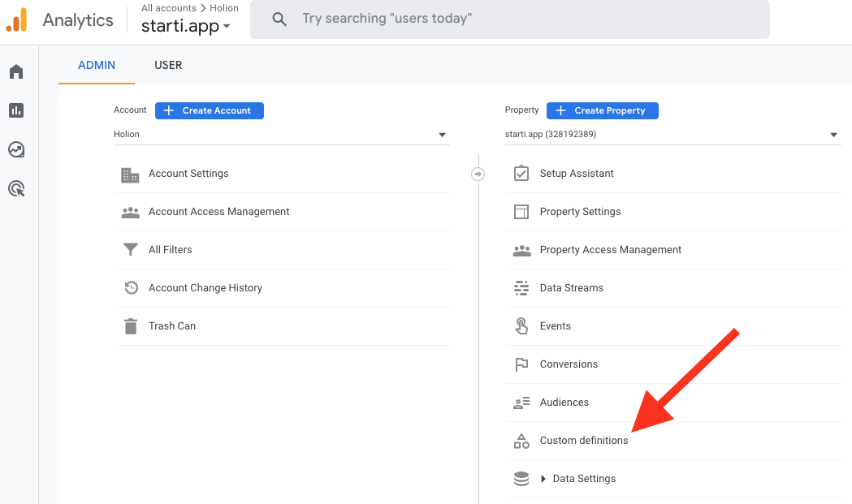
Task: Select the ADMIN tab
Action: click(96, 65)
